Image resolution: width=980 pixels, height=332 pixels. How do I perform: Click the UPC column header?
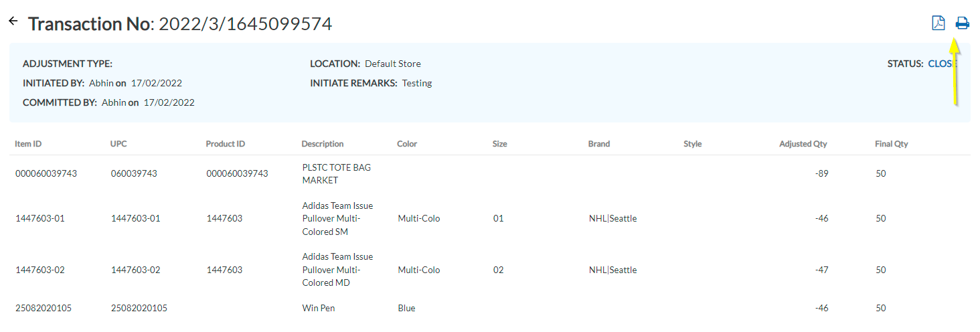[x=120, y=144]
